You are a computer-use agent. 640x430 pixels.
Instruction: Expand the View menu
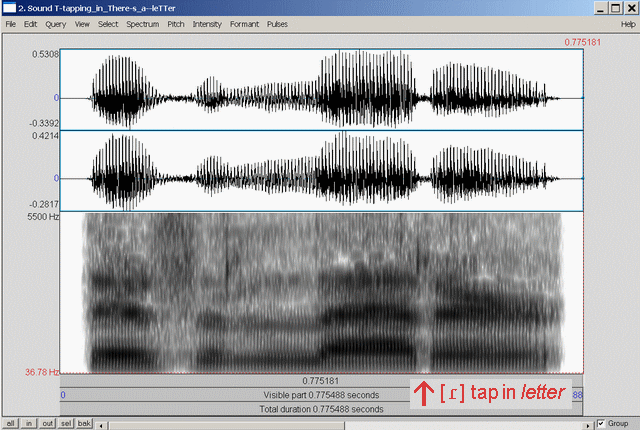(82, 23)
